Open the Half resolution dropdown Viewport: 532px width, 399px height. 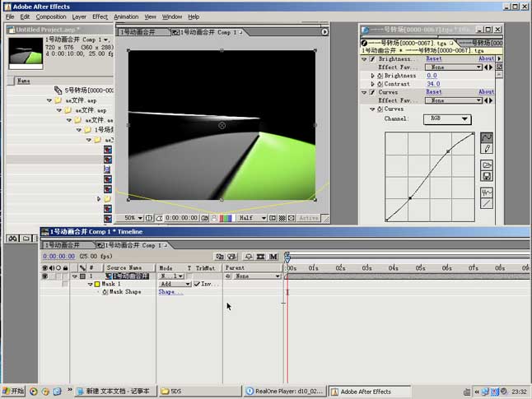pos(253,218)
